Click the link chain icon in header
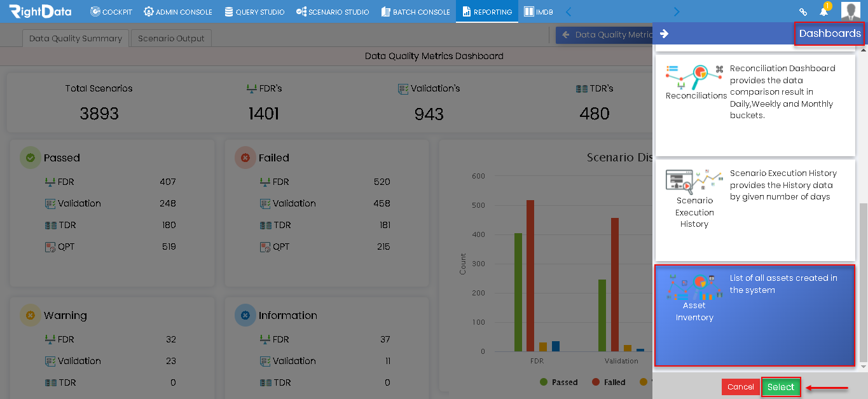Viewport: 868px width, 399px height. coord(803,11)
